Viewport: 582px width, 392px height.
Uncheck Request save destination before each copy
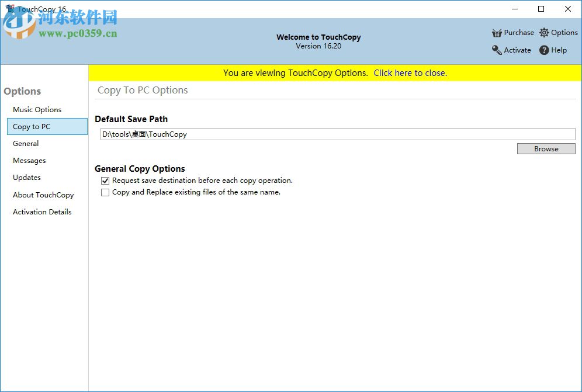pos(105,181)
